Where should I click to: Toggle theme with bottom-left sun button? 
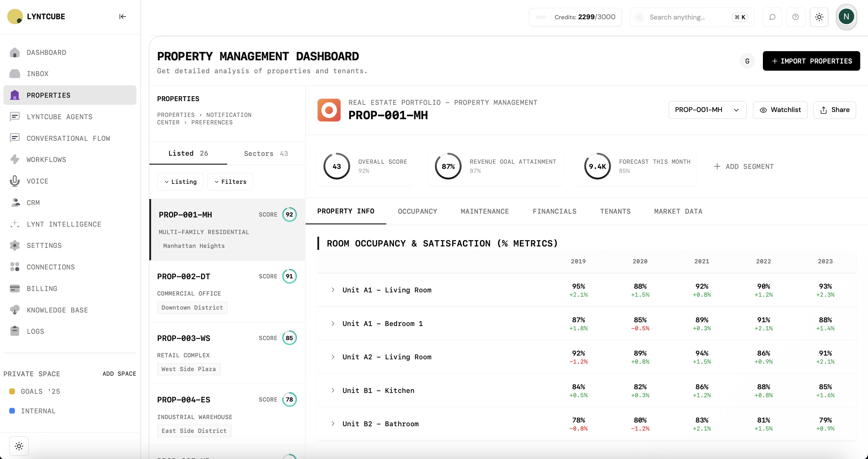19,446
